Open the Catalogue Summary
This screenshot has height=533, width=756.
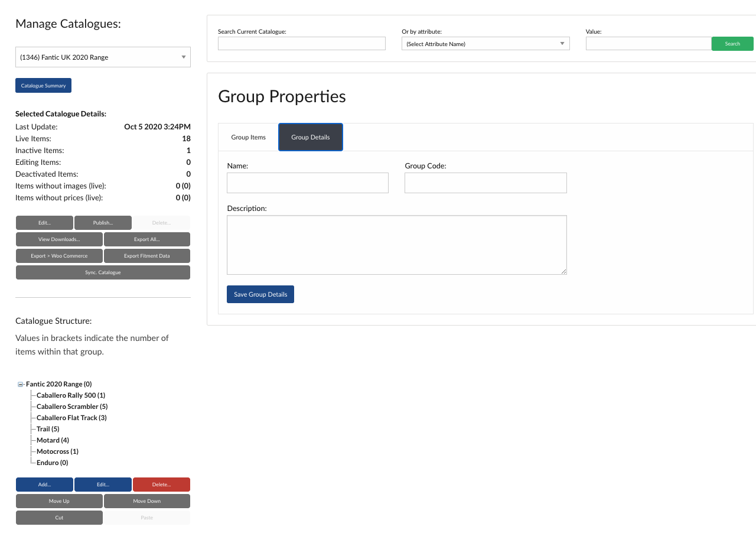tap(43, 86)
